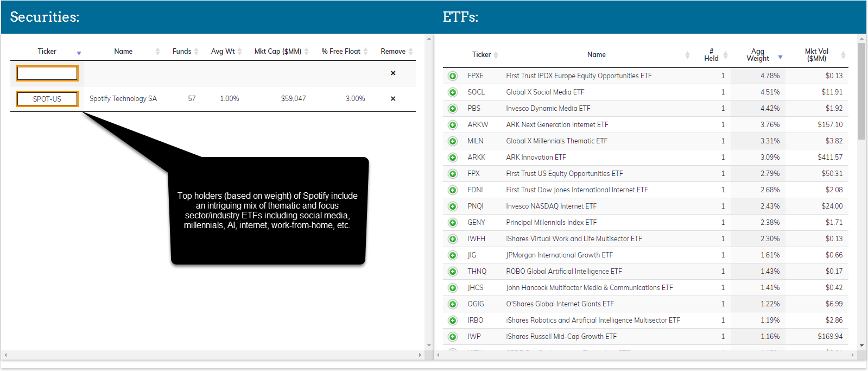Add FPXE ETF with green plus icon
Viewport: 868px width, 371px height.
click(453, 76)
